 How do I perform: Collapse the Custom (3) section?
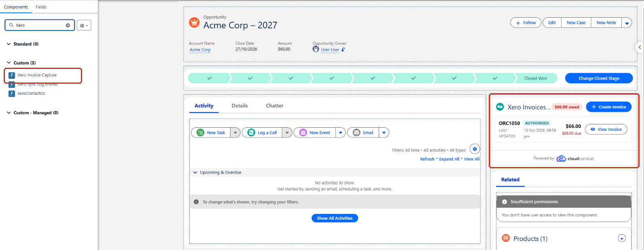[9, 63]
